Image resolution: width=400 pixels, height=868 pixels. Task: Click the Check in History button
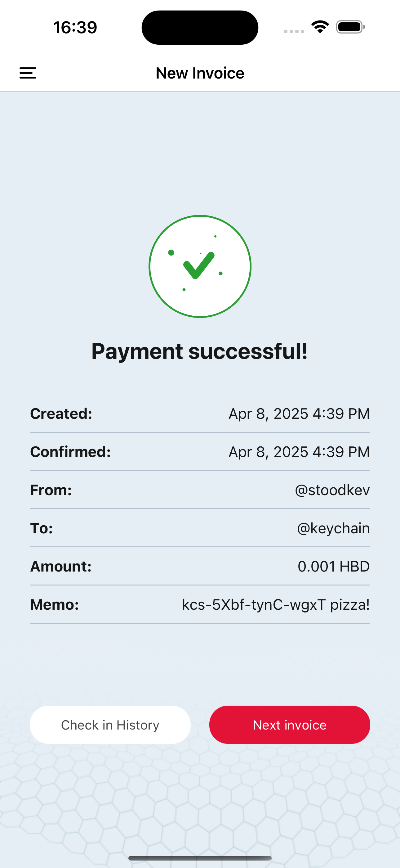click(110, 725)
